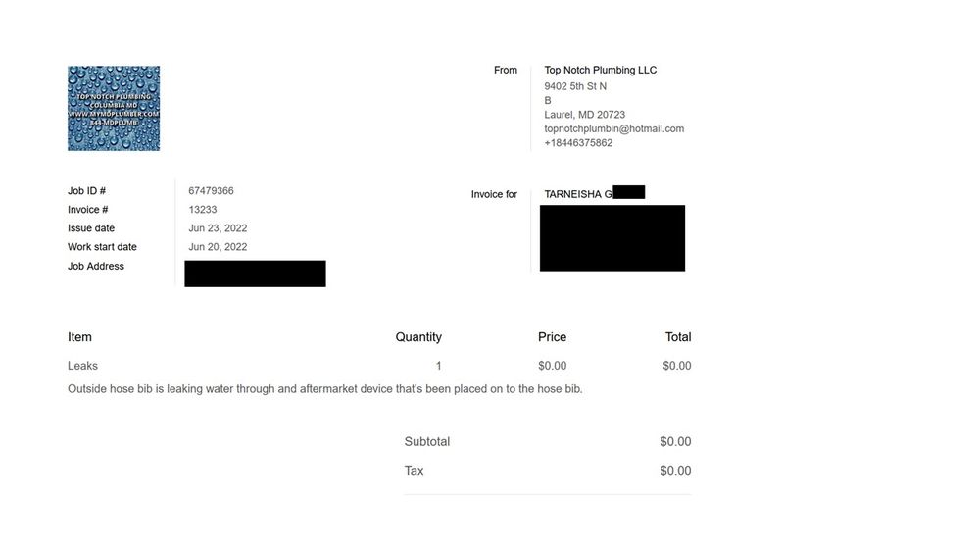This screenshot has height=551, width=980.
Task: Click the Quantity column header
Action: coord(418,337)
